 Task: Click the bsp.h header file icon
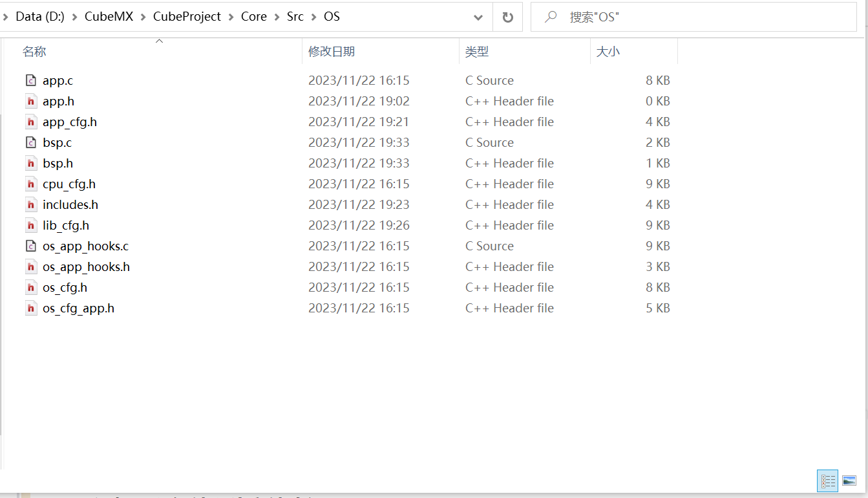pos(30,163)
